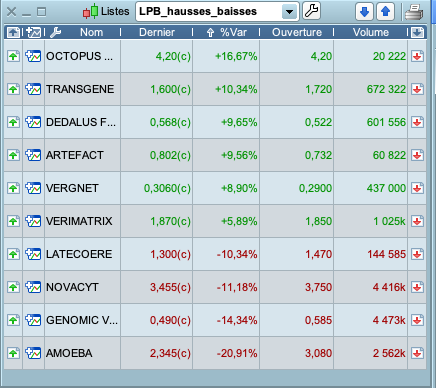Move AMOEBA row up with green arrow
Image resolution: width=436 pixels, height=388 pixels.
(x=13, y=353)
